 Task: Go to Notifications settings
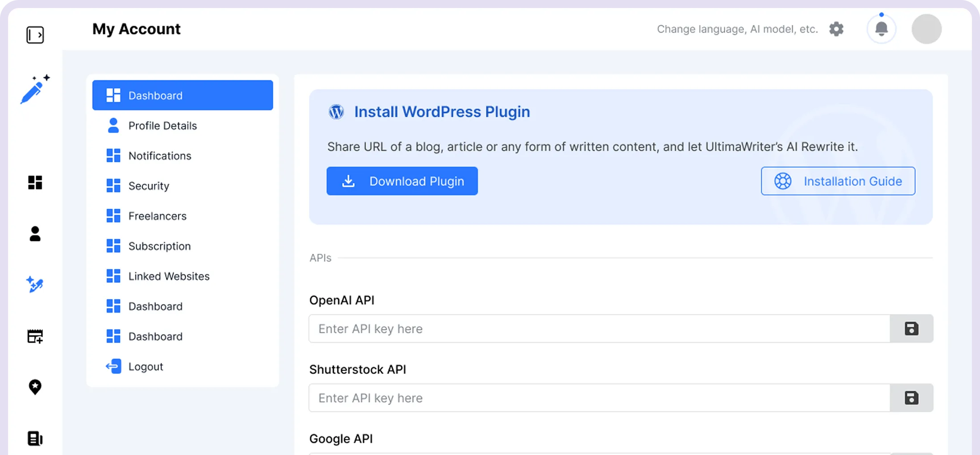click(x=183, y=156)
